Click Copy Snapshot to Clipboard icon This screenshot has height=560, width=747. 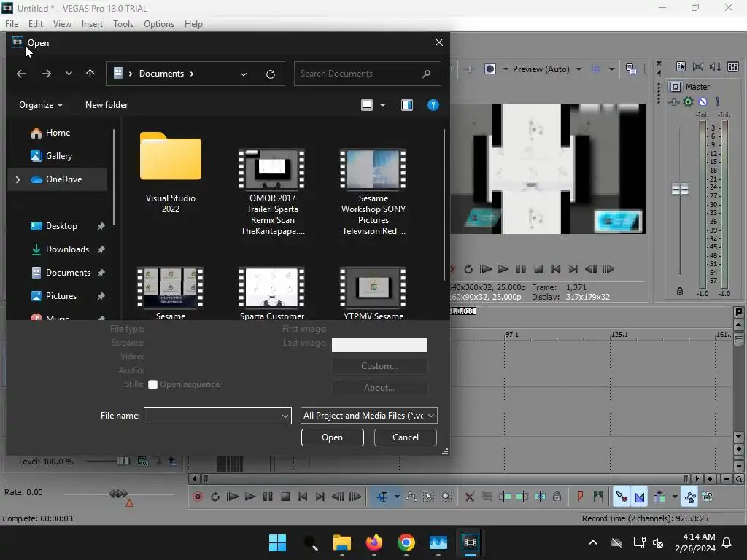[x=631, y=69]
